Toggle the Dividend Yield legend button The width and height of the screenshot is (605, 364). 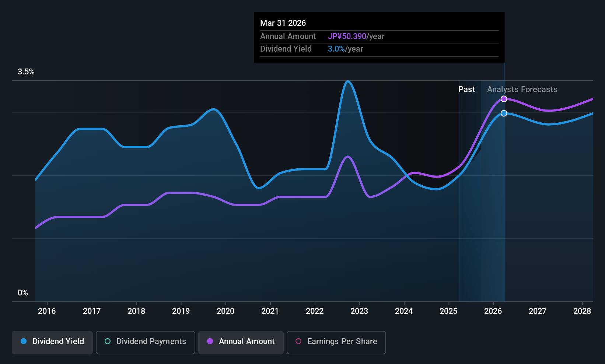tap(52, 343)
